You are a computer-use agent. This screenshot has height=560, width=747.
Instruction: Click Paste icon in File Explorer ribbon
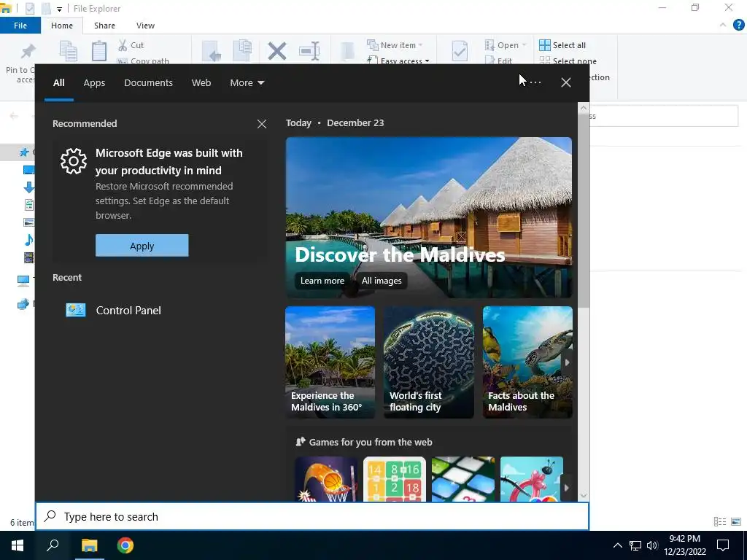[99, 52]
